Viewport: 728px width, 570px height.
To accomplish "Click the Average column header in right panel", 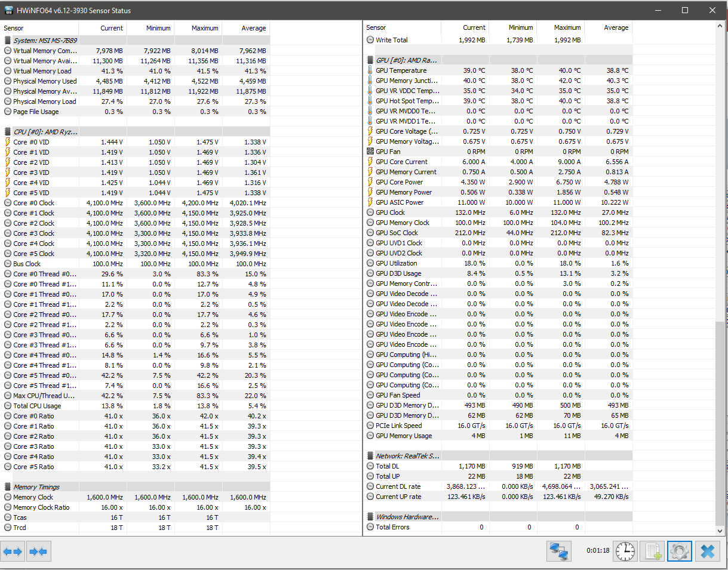I will point(615,27).
